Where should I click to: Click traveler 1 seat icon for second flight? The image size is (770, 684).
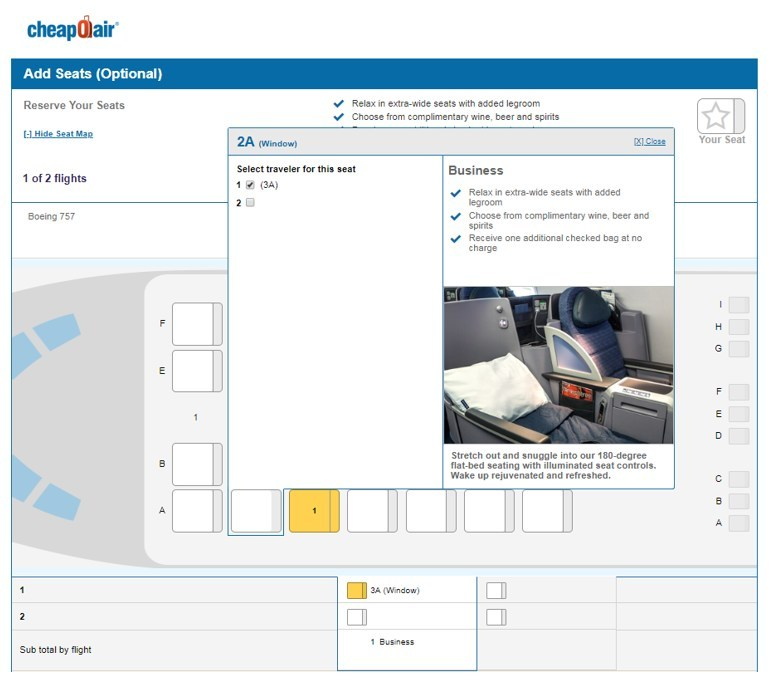coord(496,591)
